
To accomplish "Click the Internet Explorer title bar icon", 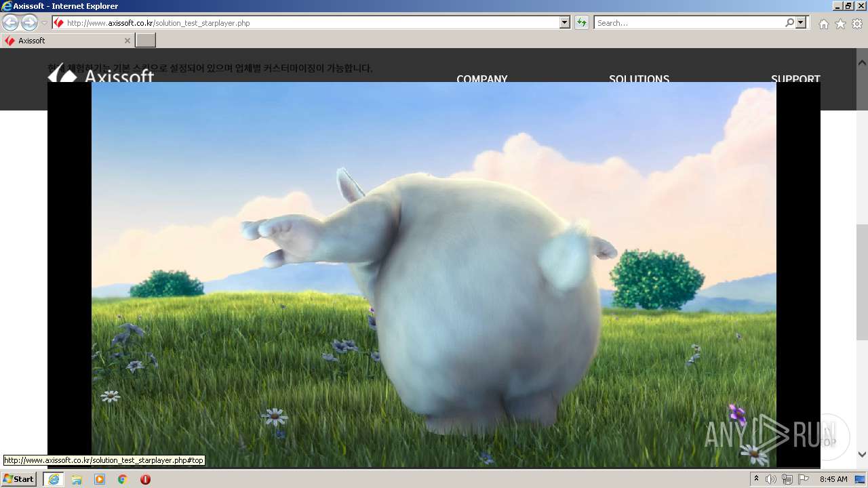I will [7, 6].
